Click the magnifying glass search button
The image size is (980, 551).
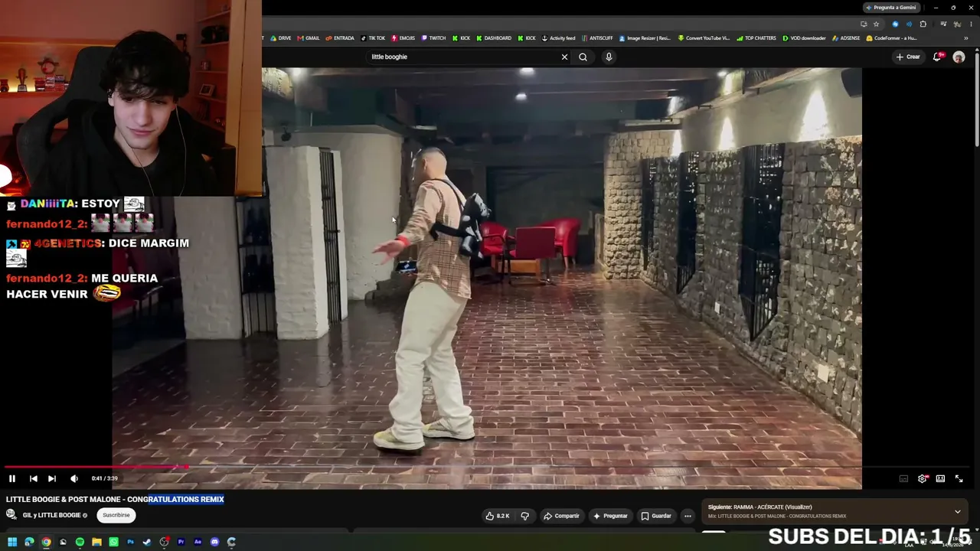583,57
